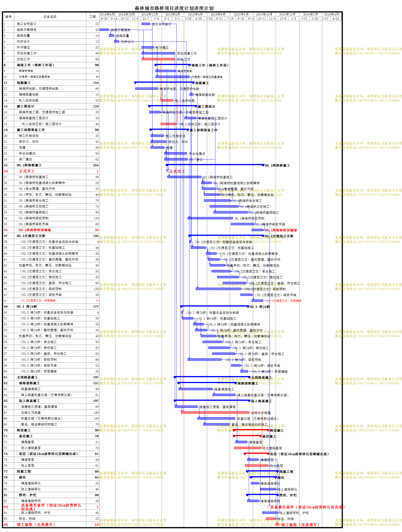Click the 征地工作 label beside red Gantt bar

[x=184, y=59]
